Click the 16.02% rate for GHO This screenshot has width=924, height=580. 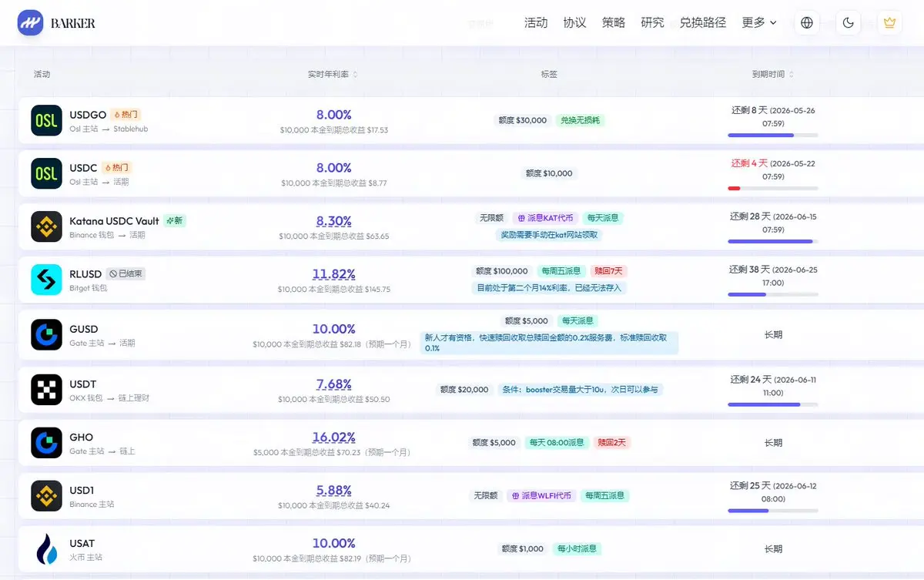[x=333, y=437]
